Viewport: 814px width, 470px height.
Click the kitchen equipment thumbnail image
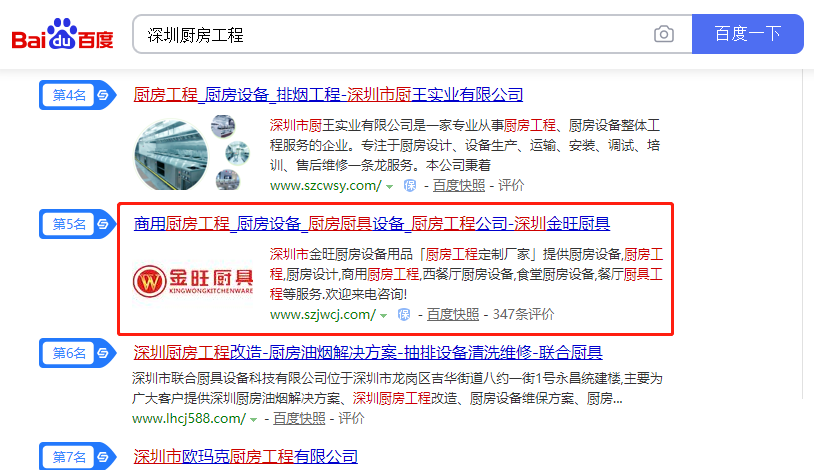click(x=192, y=153)
